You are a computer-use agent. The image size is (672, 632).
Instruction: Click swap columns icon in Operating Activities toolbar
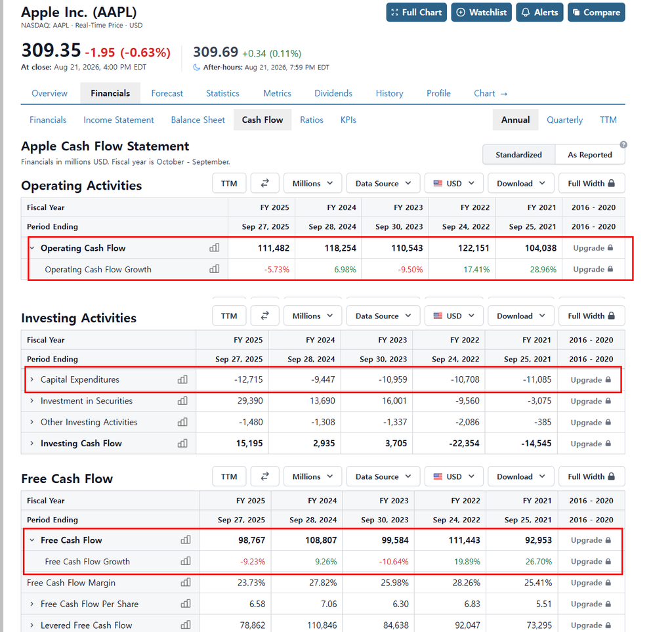pos(265,183)
